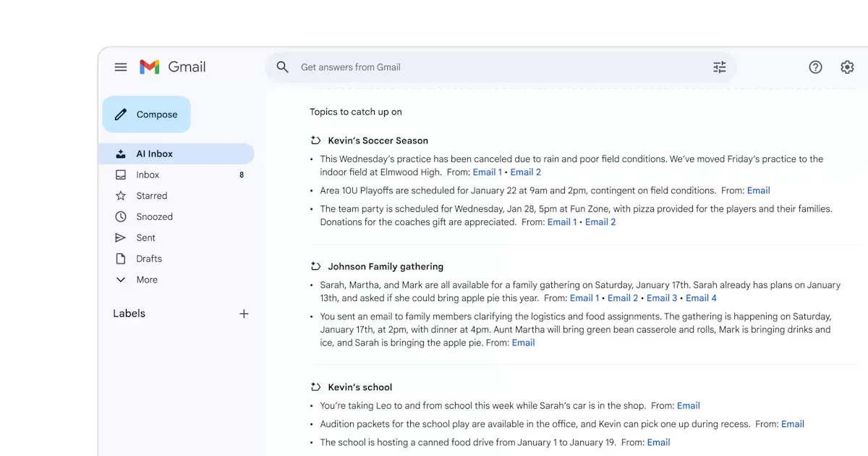Click the search magnifier icon

click(283, 67)
